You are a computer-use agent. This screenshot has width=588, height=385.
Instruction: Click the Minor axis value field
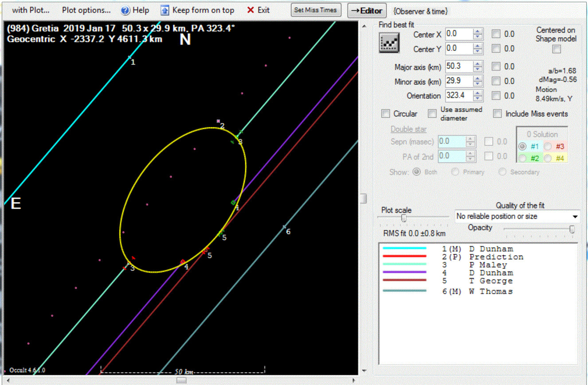coord(459,81)
